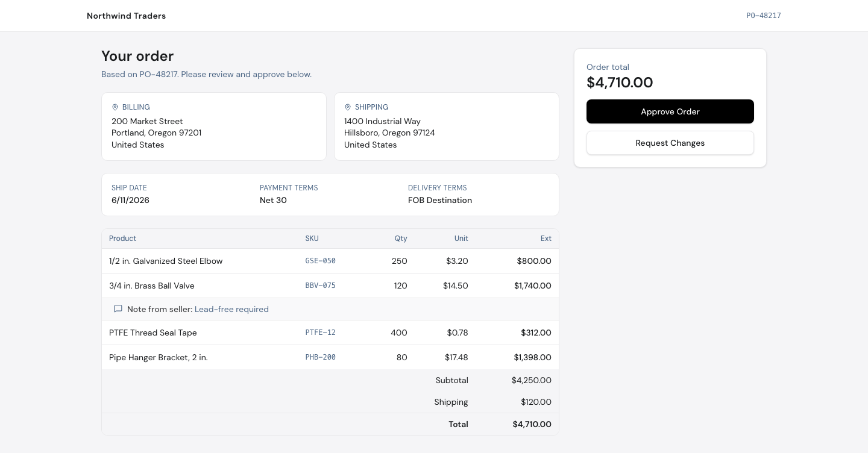The width and height of the screenshot is (868, 453).
Task: Click the $1,740.00 extended price
Action: click(x=533, y=286)
